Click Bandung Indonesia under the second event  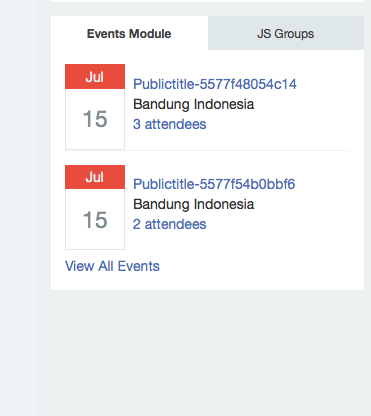[194, 204]
